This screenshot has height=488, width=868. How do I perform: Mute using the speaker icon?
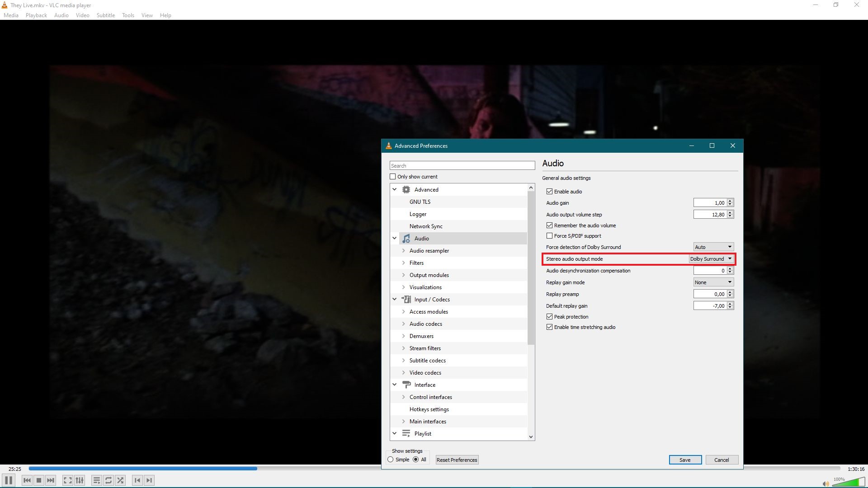click(826, 483)
